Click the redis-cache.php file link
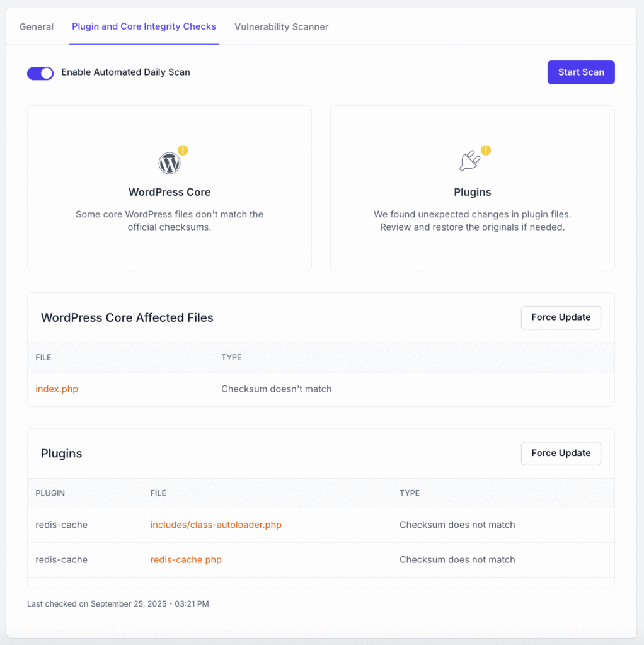This screenshot has height=645, width=644. point(186,559)
